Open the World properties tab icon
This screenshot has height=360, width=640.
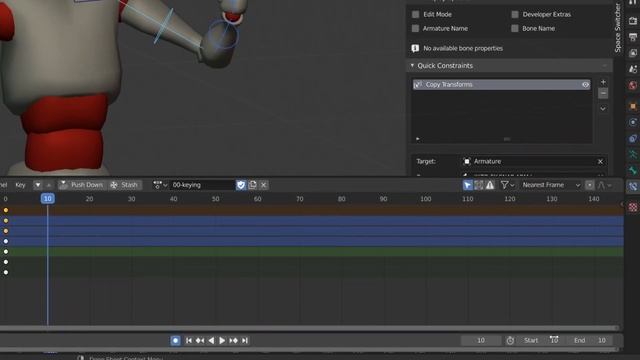coord(633,85)
